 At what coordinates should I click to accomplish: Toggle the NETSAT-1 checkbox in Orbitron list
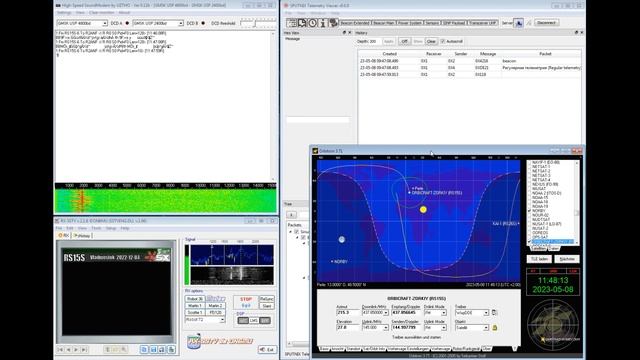pyautogui.click(x=529, y=167)
